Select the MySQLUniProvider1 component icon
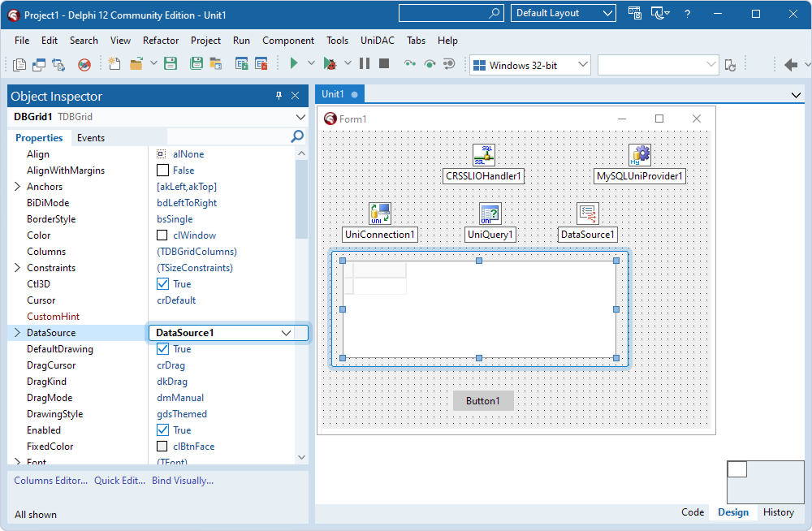 click(x=640, y=154)
